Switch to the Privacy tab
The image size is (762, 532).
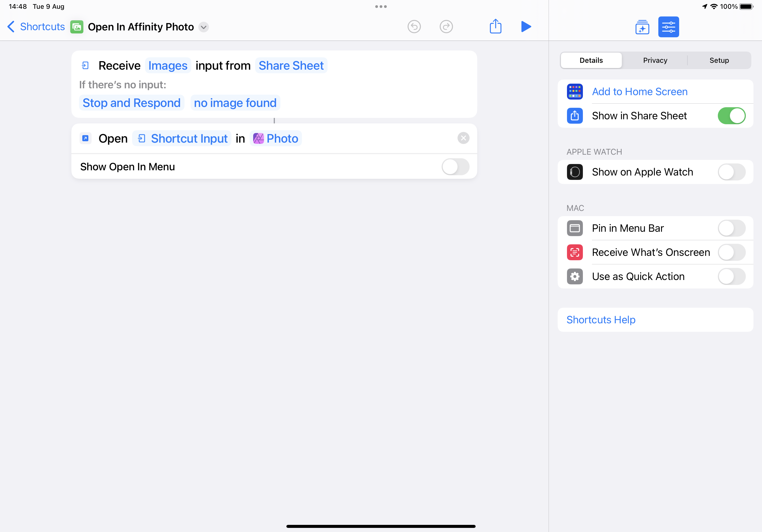(x=655, y=60)
